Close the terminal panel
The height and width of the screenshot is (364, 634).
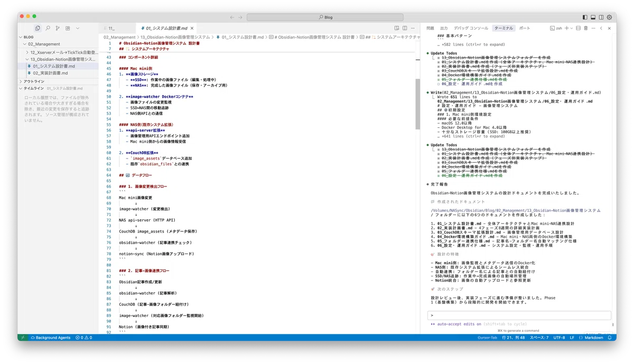click(x=609, y=28)
